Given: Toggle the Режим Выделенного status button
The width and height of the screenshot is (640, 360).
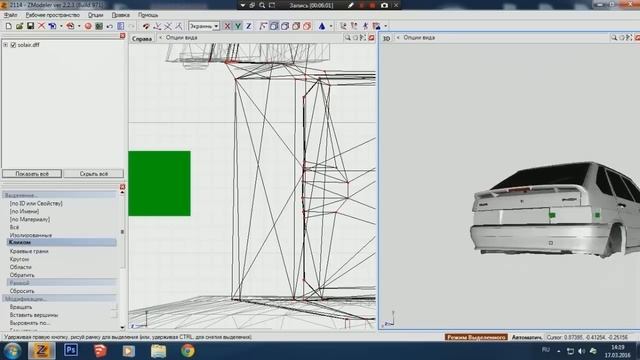Looking at the screenshot, I should tap(476, 337).
